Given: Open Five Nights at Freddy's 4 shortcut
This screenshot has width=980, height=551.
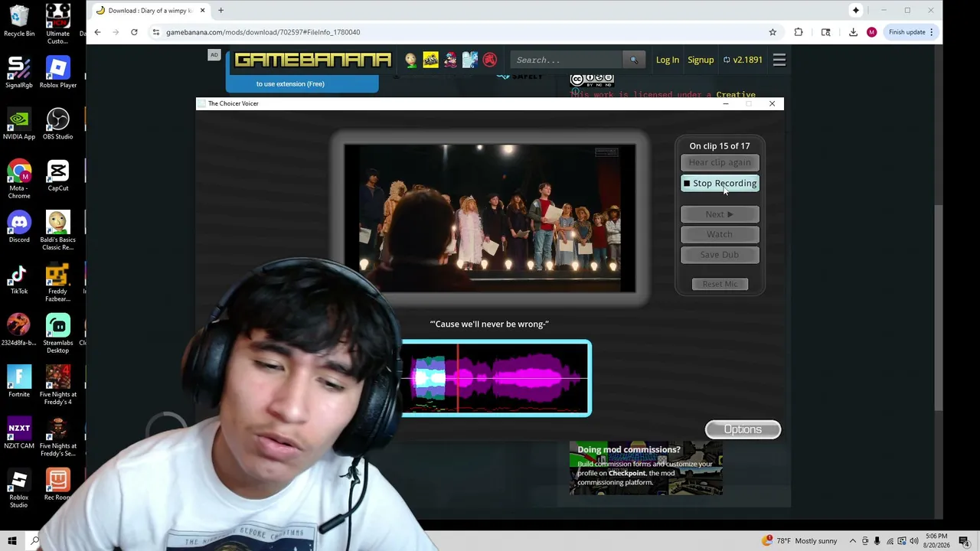Looking at the screenshot, I should tap(57, 385).
